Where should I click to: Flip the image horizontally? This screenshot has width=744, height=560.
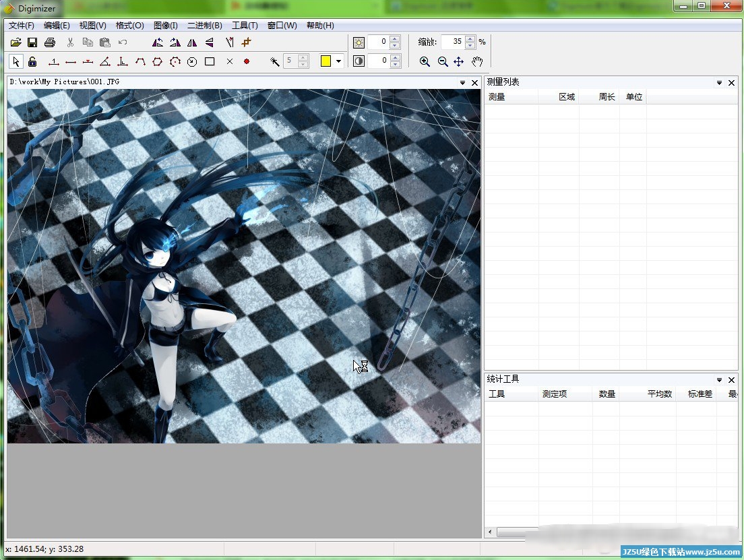click(192, 42)
